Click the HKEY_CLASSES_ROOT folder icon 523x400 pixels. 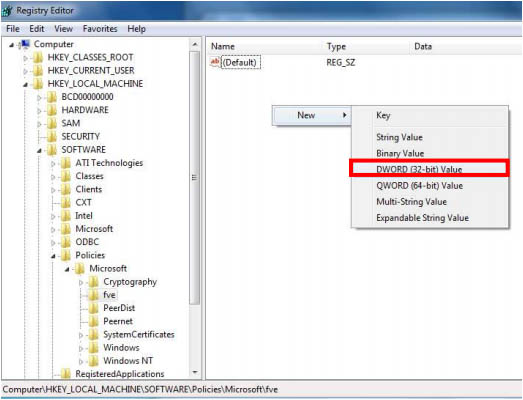(x=38, y=57)
